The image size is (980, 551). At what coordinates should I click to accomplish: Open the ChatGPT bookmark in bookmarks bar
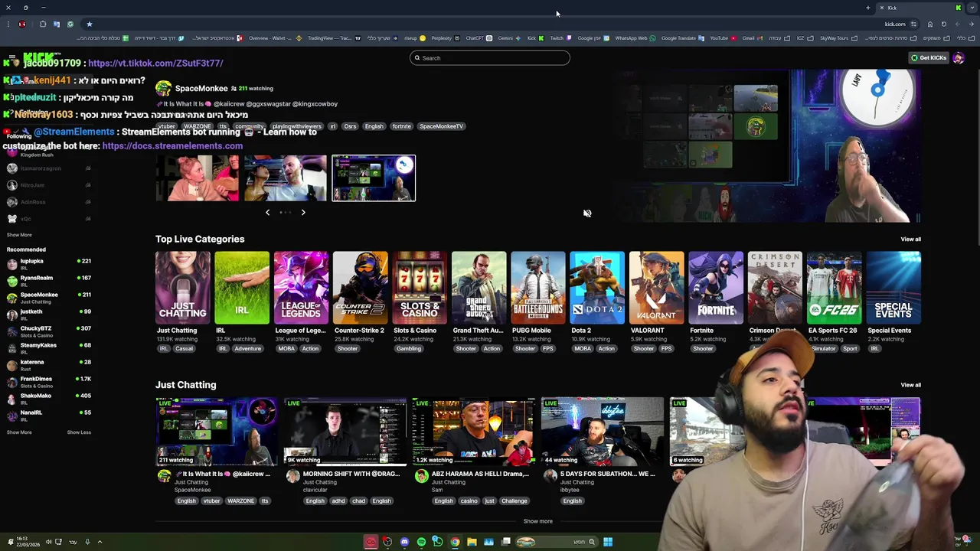479,38
